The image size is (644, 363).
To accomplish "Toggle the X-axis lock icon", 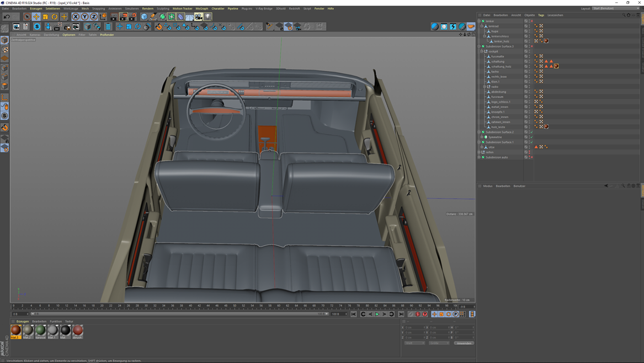I will (76, 17).
